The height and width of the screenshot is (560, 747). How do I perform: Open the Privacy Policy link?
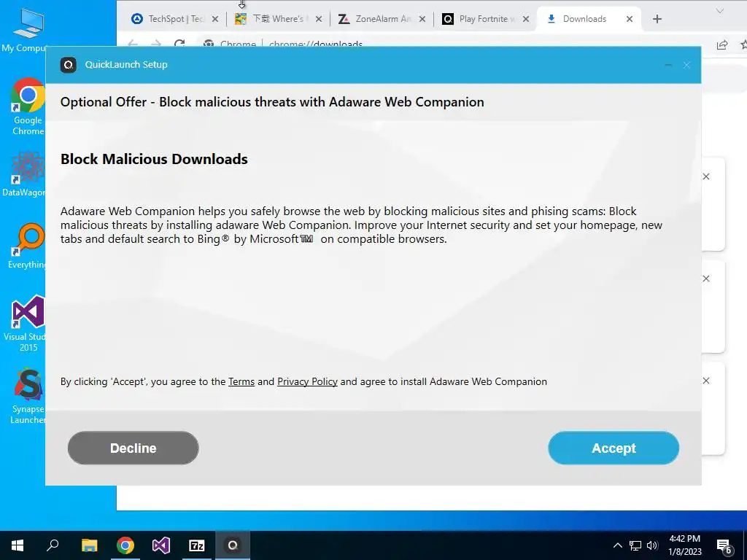[307, 381]
